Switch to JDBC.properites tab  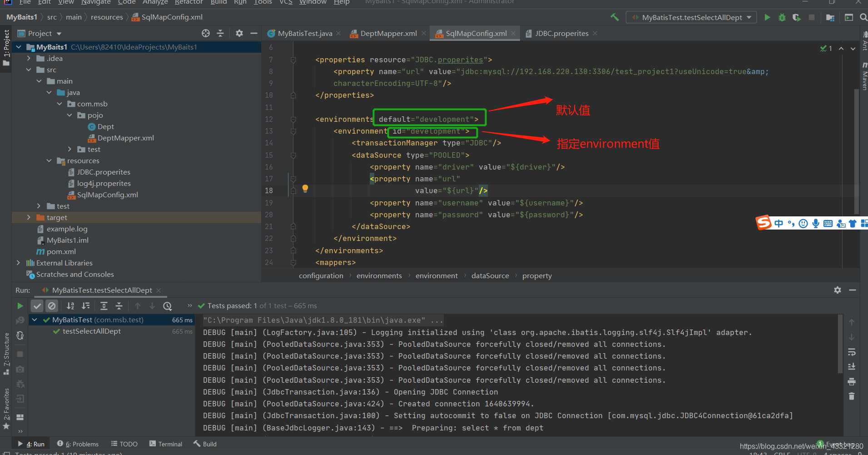coord(561,33)
